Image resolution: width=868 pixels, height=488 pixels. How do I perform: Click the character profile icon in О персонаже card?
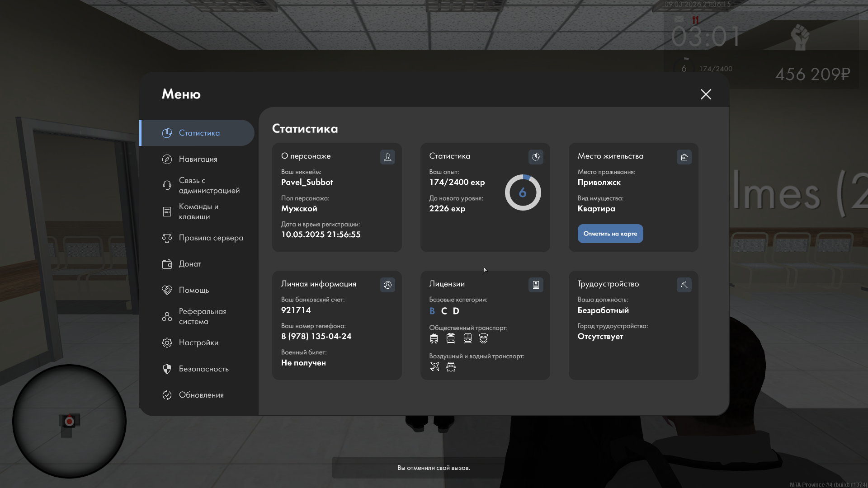(x=387, y=157)
